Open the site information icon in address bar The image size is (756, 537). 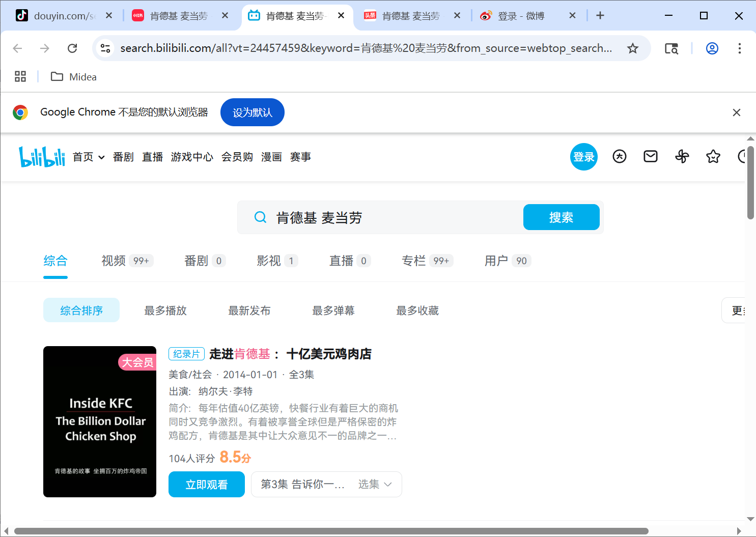(x=105, y=48)
